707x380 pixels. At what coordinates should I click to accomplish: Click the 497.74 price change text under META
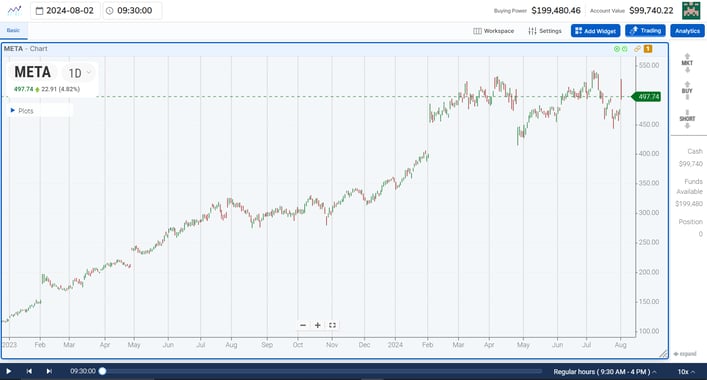click(x=47, y=89)
